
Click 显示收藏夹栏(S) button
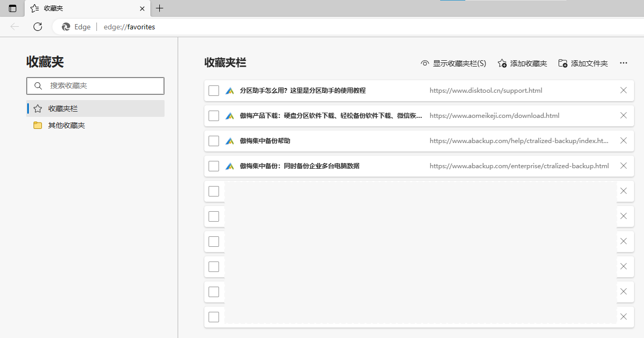click(453, 63)
